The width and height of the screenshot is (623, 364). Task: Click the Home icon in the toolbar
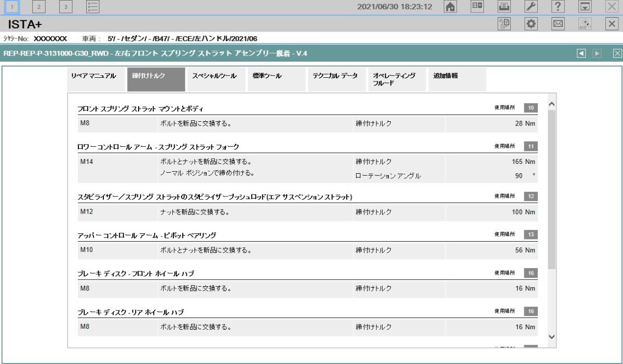[x=450, y=7]
